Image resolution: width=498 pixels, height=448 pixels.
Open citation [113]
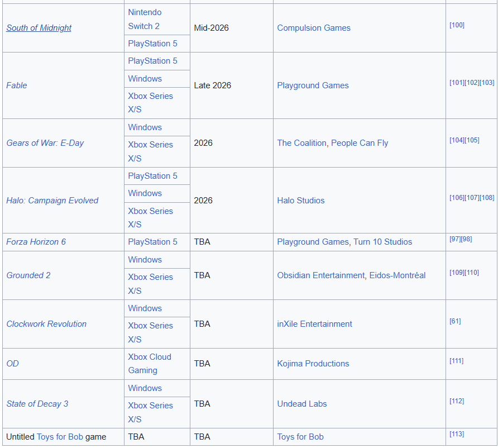(457, 434)
